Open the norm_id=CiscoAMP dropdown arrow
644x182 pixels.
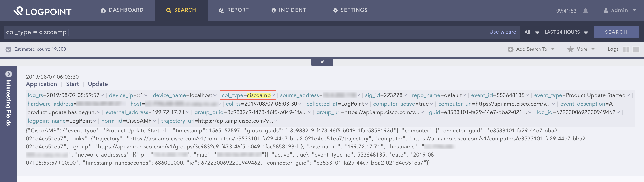[154, 121]
